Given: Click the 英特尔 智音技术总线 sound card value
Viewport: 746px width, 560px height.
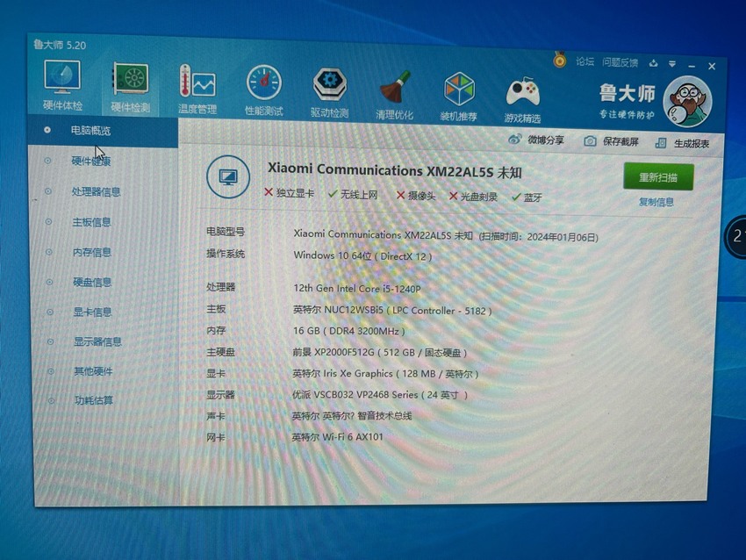Looking at the screenshot, I should point(352,416).
